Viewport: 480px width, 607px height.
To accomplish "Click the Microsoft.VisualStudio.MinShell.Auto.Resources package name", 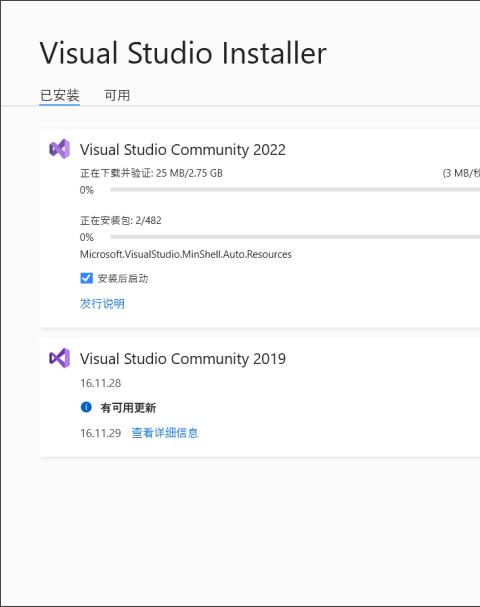I will click(186, 254).
